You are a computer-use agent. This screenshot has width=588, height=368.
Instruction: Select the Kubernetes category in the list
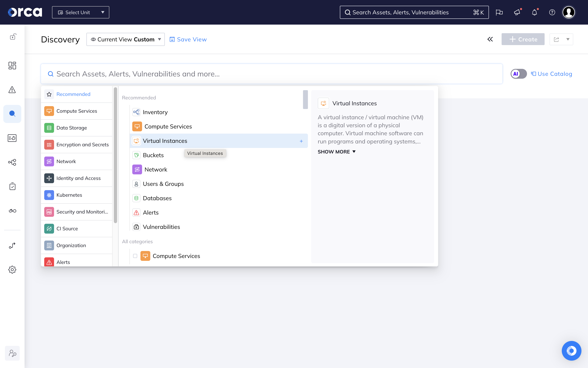69,195
